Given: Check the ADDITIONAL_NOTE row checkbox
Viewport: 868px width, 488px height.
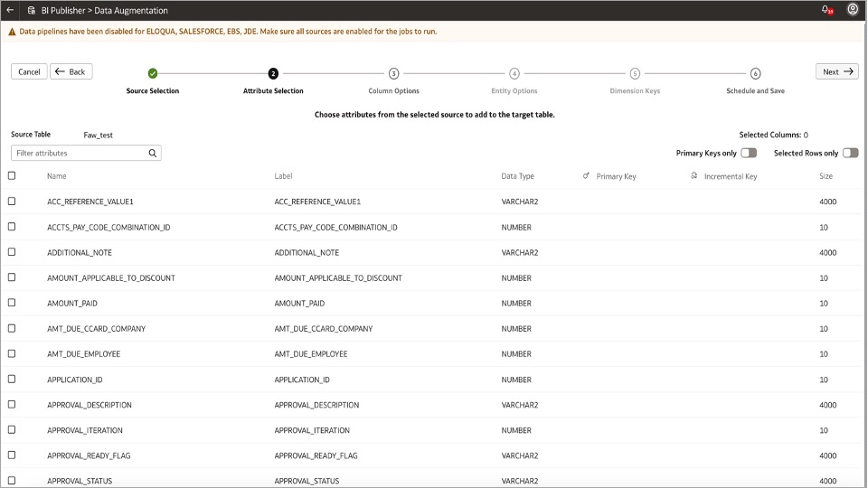Looking at the screenshot, I should (x=12, y=252).
